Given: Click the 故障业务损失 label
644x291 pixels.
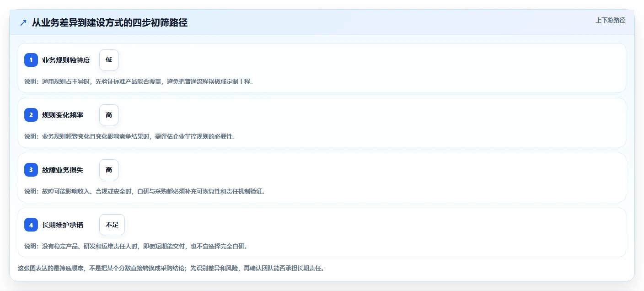Looking at the screenshot, I should (x=63, y=170).
